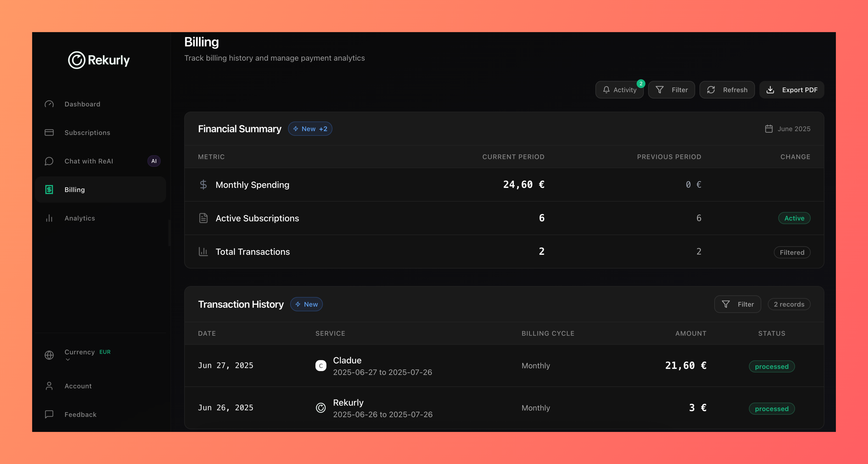Click the Account person icon
868x464 pixels.
(49, 386)
